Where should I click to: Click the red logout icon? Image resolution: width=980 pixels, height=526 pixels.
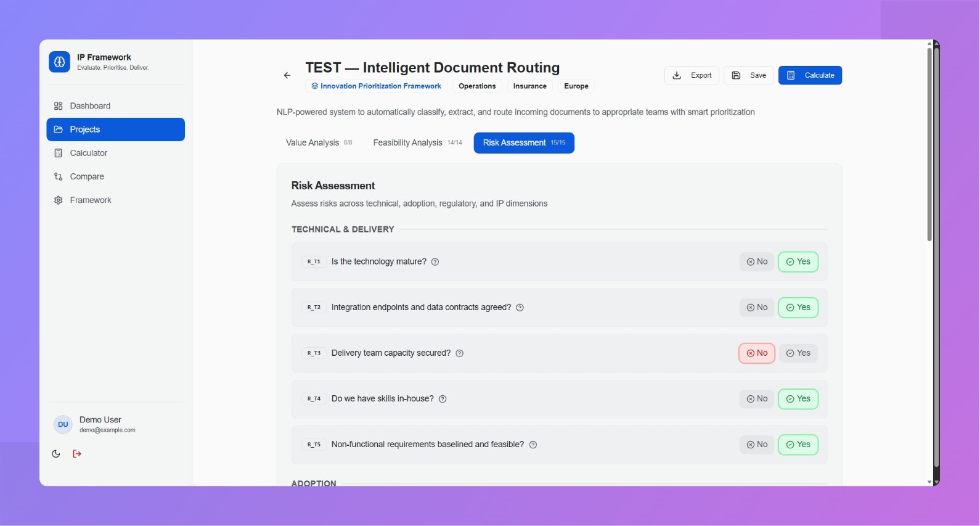tap(77, 454)
